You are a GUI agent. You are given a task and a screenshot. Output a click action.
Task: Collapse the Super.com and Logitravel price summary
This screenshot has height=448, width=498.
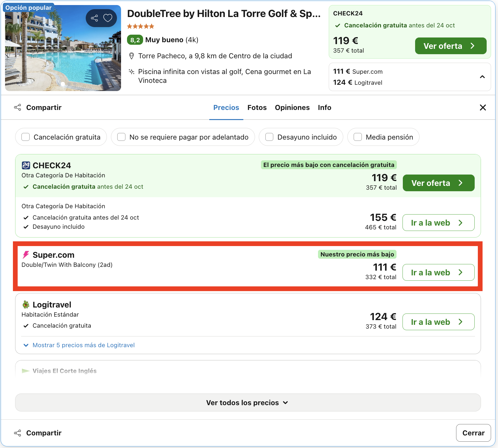(x=482, y=77)
